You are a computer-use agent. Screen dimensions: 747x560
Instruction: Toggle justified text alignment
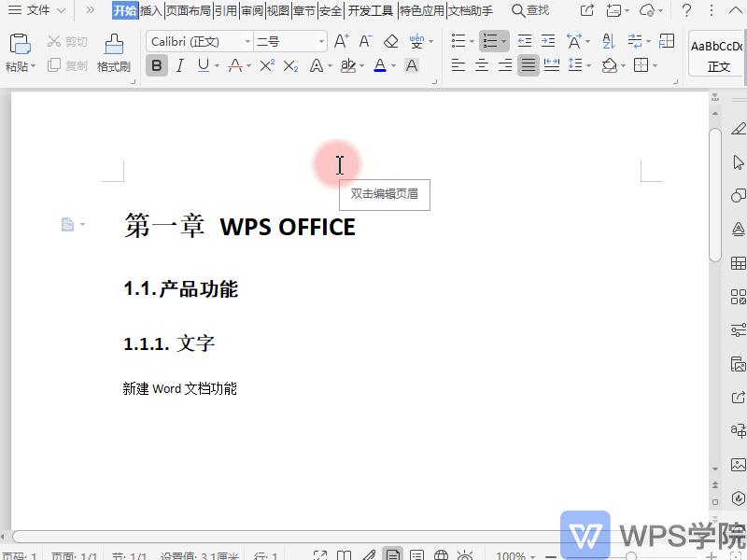pyautogui.click(x=529, y=65)
